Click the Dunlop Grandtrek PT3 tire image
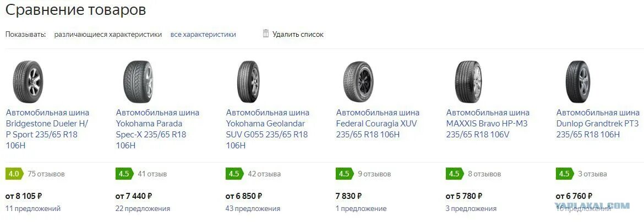The image size is (644, 222). [577, 80]
